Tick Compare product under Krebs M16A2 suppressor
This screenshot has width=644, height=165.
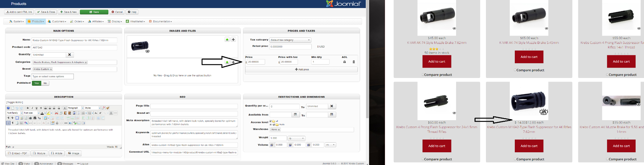tap(515, 159)
